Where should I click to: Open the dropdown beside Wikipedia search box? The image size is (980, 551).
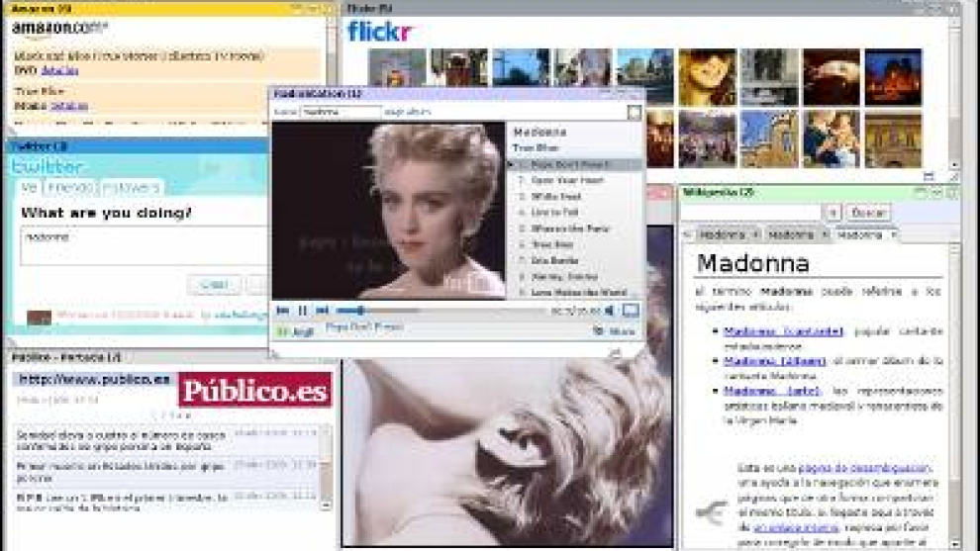pyautogui.click(x=833, y=213)
